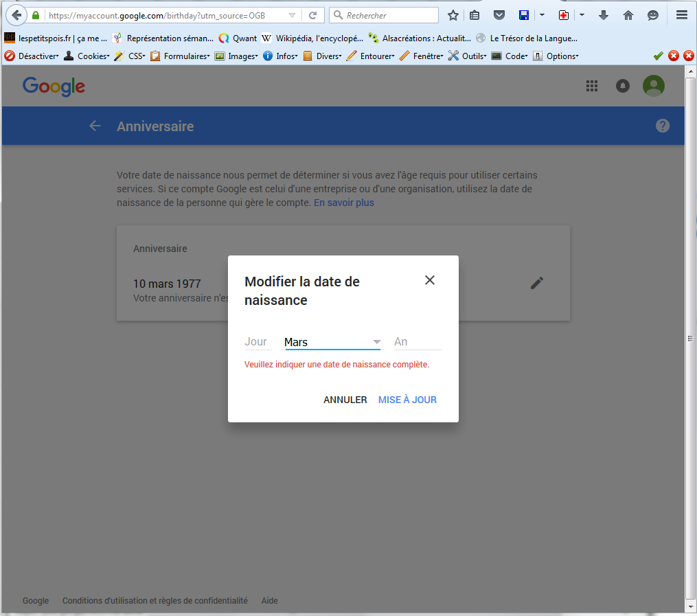Click the MISE À JOUR button
The image size is (697, 616).
click(407, 400)
